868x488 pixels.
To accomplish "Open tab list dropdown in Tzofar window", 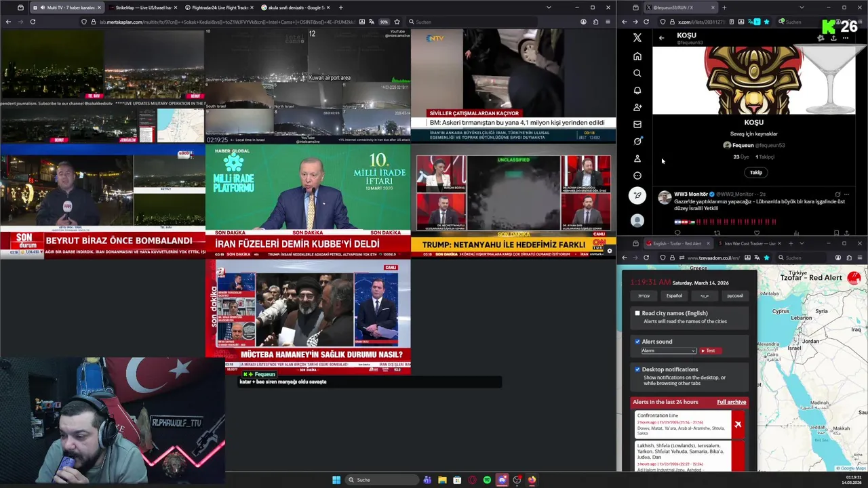I will (802, 243).
